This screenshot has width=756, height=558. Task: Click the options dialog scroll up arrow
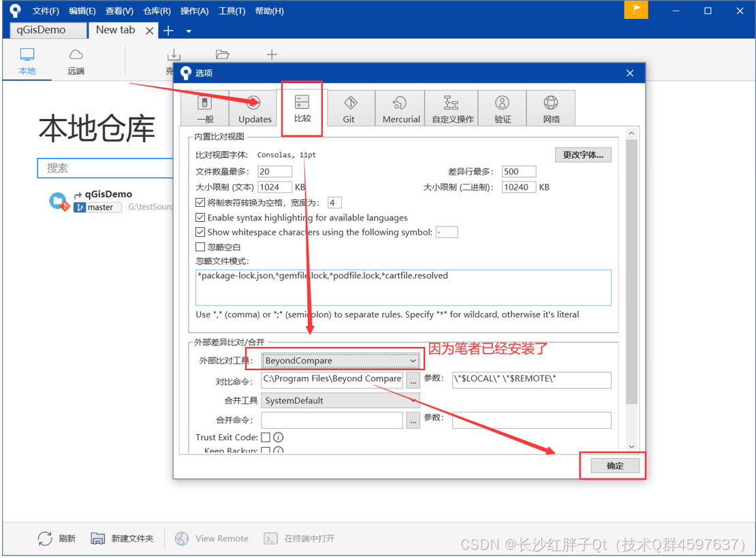631,133
